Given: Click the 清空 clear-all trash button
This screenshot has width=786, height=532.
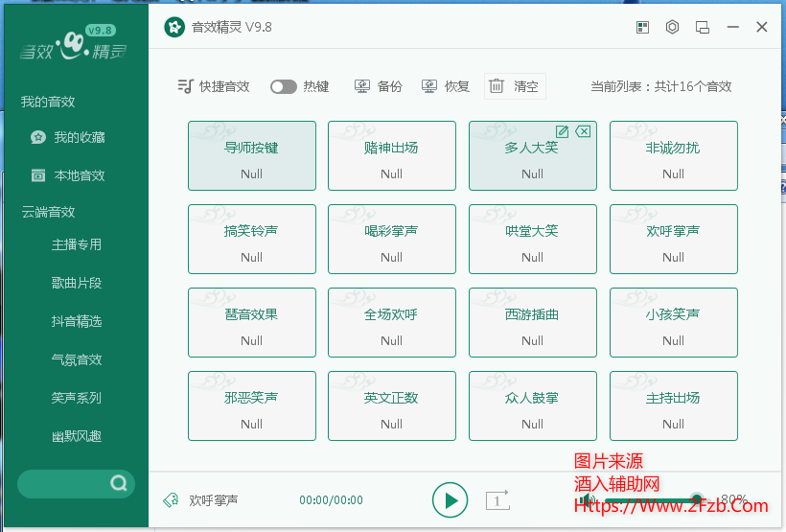Looking at the screenshot, I should pos(515,86).
